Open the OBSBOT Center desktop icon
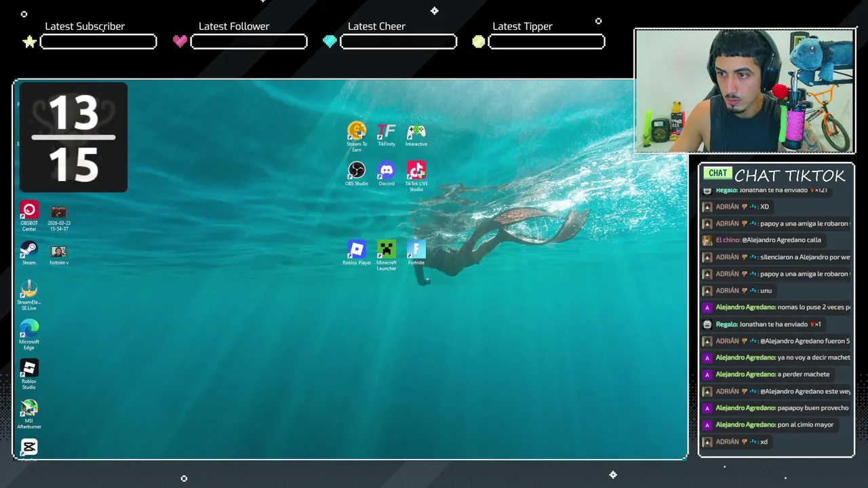The image size is (868, 488). tap(29, 216)
